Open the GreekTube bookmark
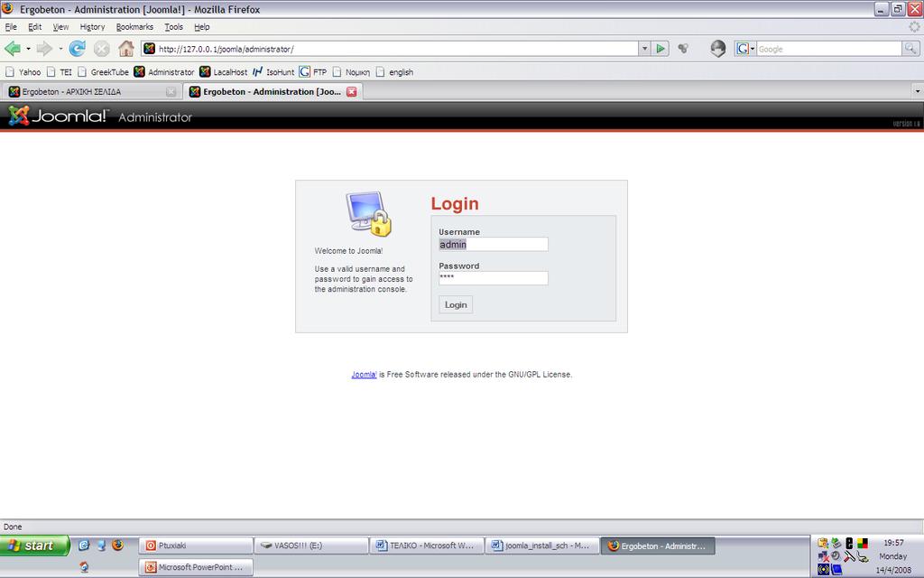 tap(103, 72)
